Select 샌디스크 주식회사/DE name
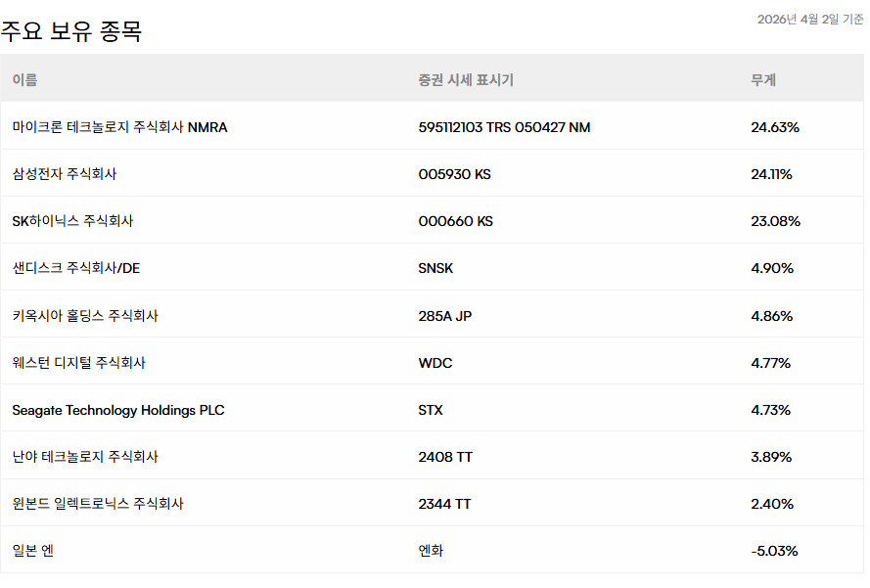The width and height of the screenshot is (870, 588). coord(76,268)
